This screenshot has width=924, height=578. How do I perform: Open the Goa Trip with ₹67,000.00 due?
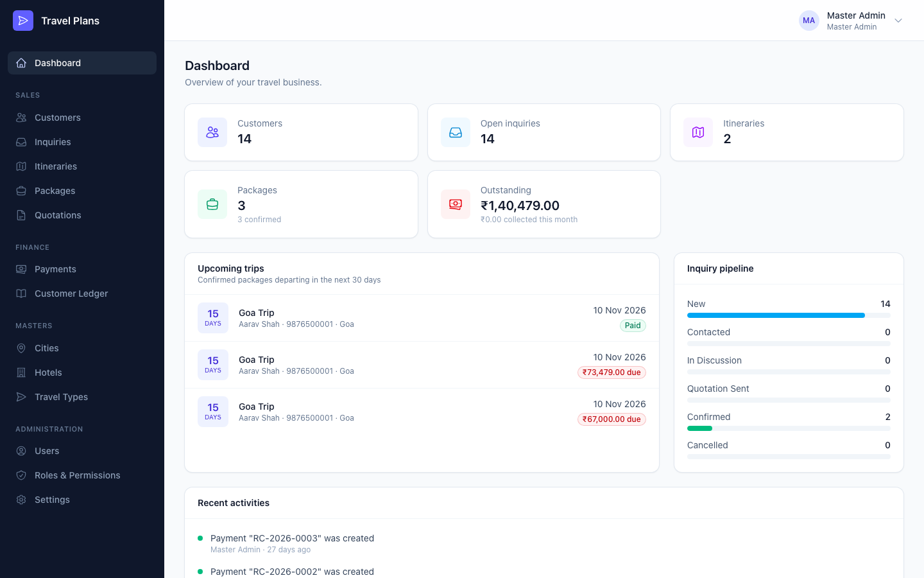click(x=422, y=412)
